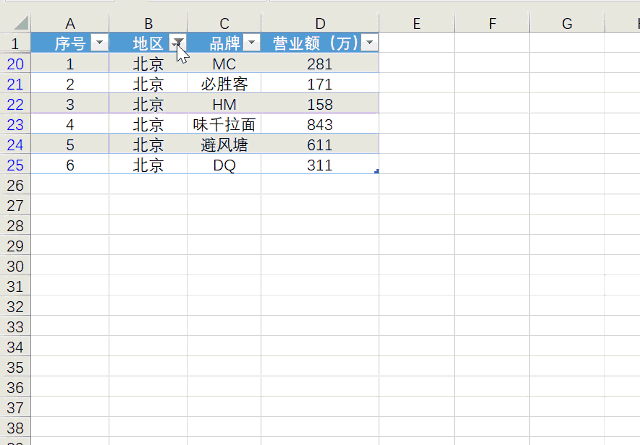Select row header 24

(15, 145)
